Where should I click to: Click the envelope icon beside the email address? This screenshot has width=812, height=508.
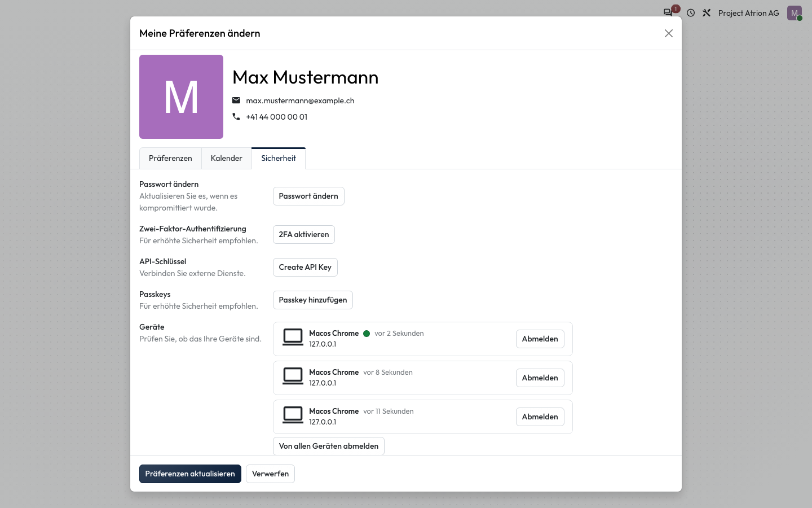coord(236,100)
